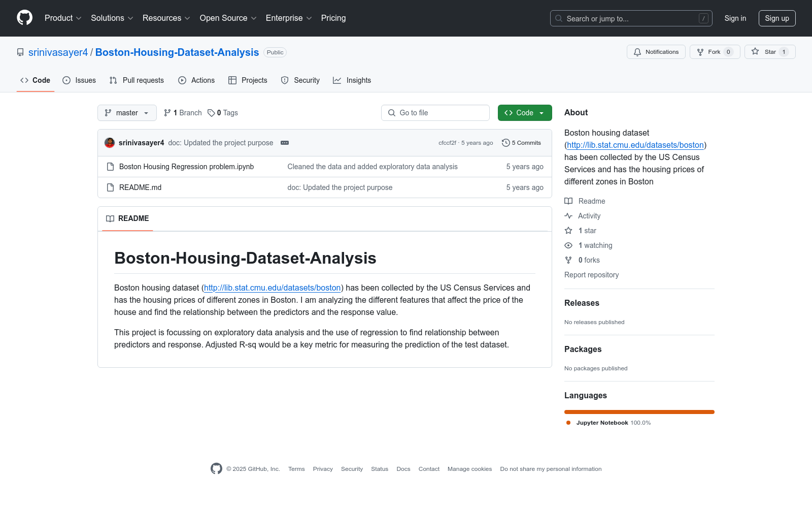Open the Privacy footer link
The height and width of the screenshot is (508, 812).
click(x=323, y=469)
